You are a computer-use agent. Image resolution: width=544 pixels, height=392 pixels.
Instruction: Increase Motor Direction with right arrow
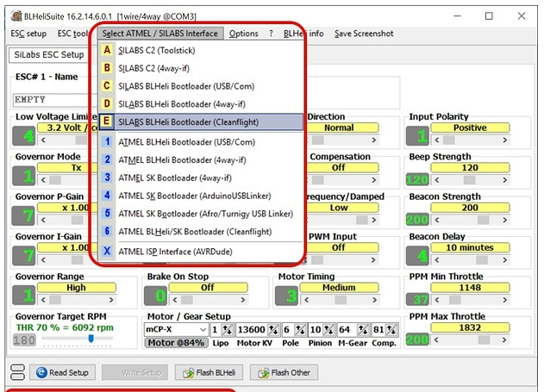pyautogui.click(x=374, y=140)
